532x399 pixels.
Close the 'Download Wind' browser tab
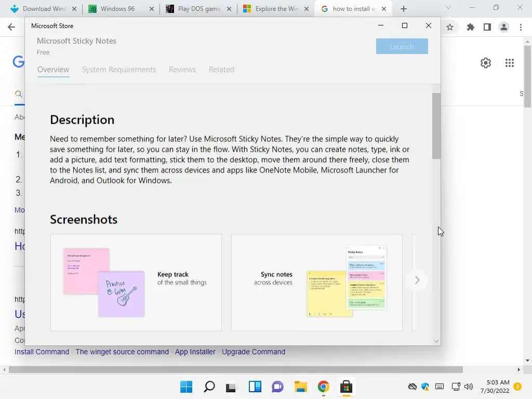(74, 9)
